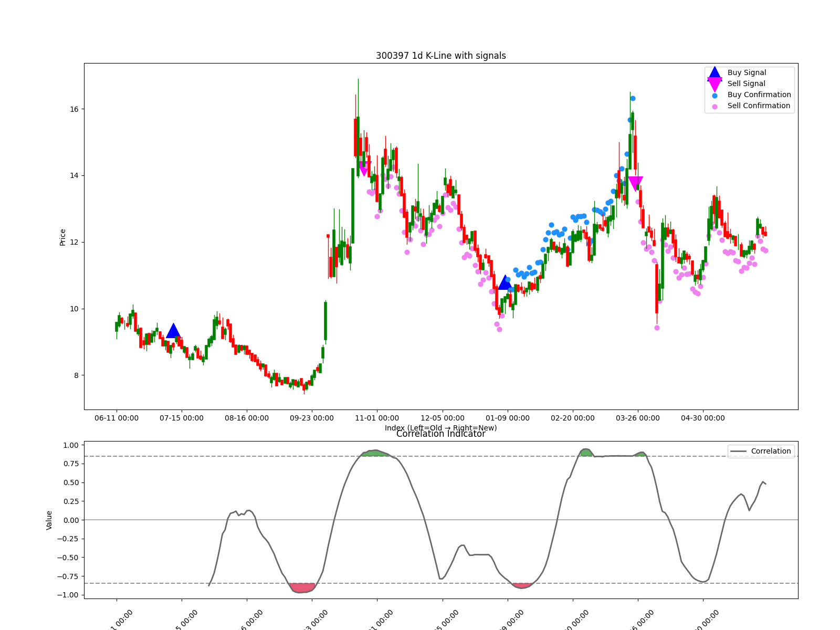Click the blue Buy Confirmation dot in legend

715,96
